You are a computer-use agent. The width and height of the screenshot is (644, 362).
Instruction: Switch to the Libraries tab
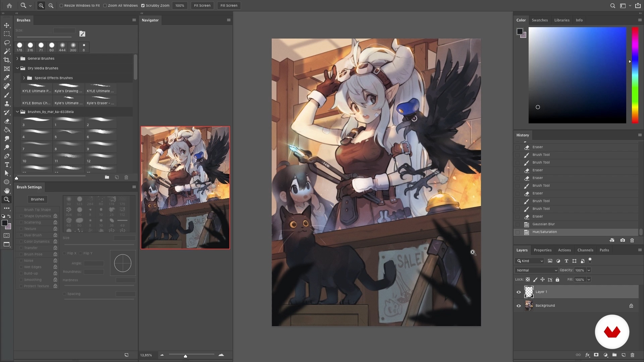(x=562, y=20)
